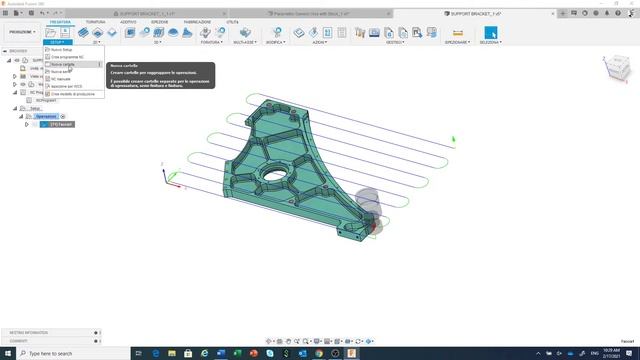This screenshot has height=360, width=640.
Task: Click the New Setup folder icon in toolbar
Action: (51, 32)
